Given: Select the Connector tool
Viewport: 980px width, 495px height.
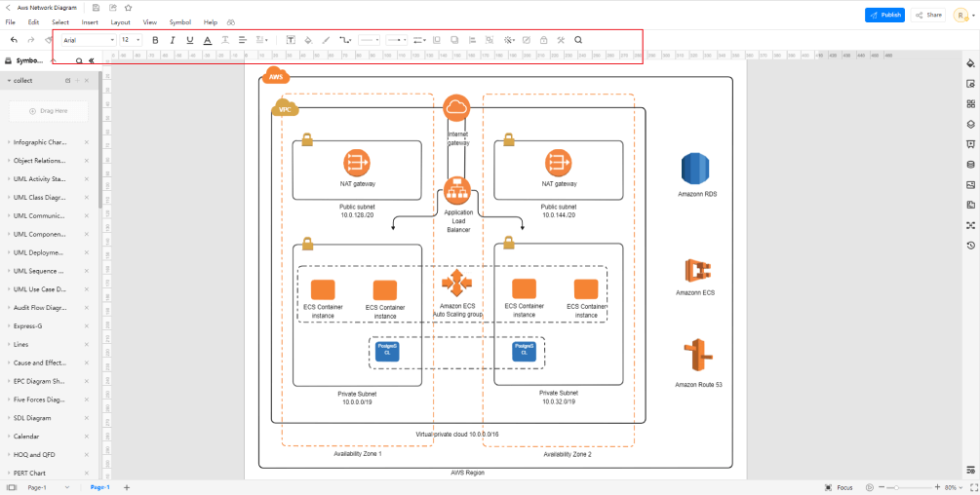Looking at the screenshot, I should pyautogui.click(x=345, y=40).
